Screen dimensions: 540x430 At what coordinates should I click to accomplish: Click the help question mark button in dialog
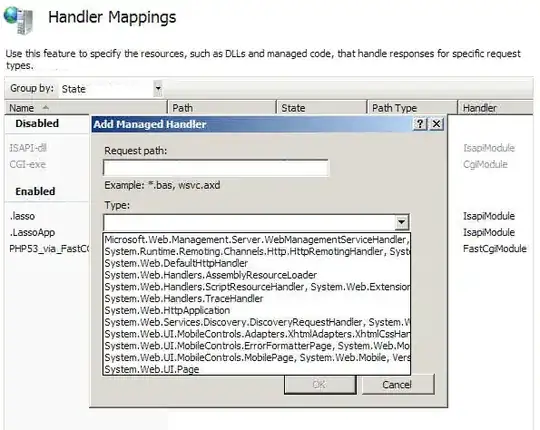[x=420, y=124]
